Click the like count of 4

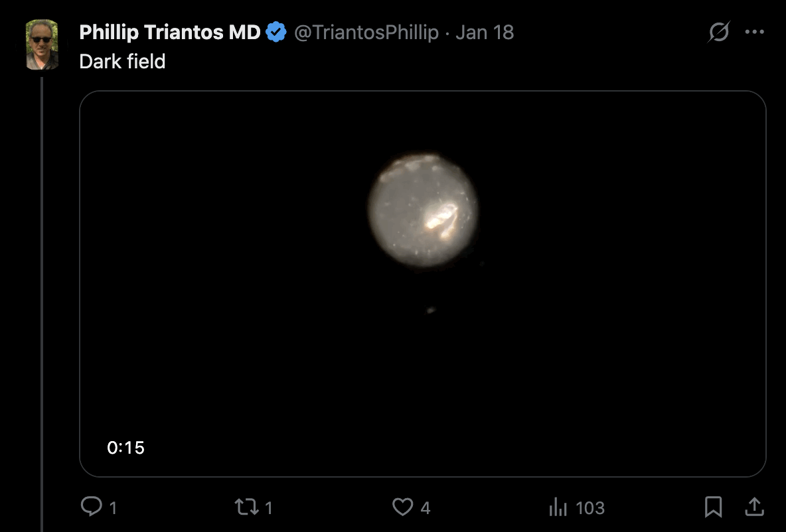[426, 508]
